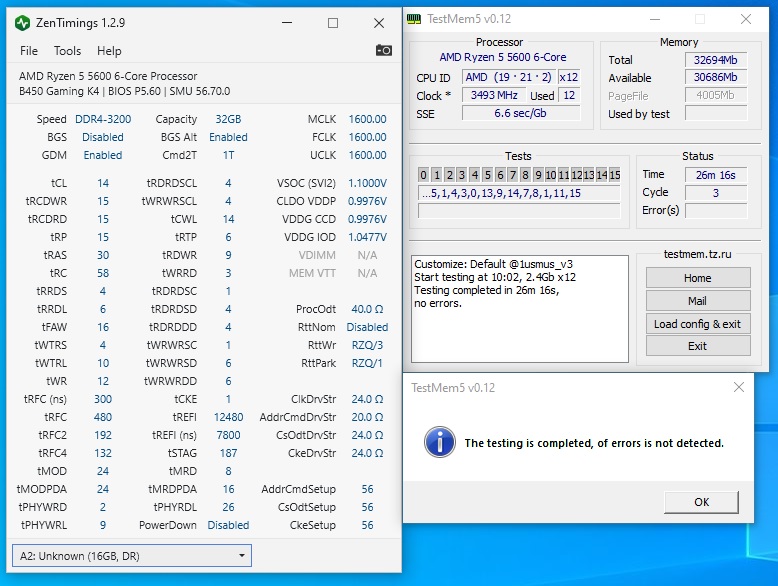The height and width of the screenshot is (586, 778).
Task: Click the tSTAG 187 value
Action: [x=228, y=453]
